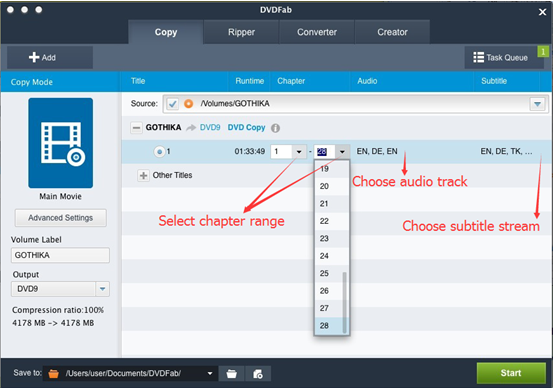Click the DVD9 link

coord(210,127)
